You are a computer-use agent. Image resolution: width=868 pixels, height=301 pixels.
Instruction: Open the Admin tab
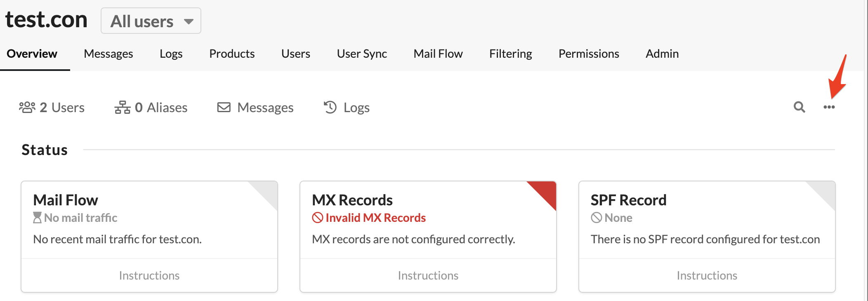[x=662, y=54]
